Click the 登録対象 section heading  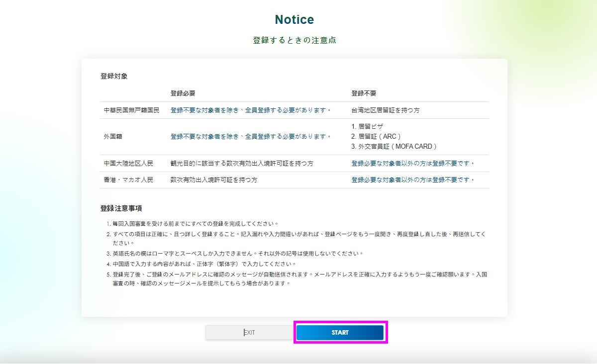[x=114, y=76]
